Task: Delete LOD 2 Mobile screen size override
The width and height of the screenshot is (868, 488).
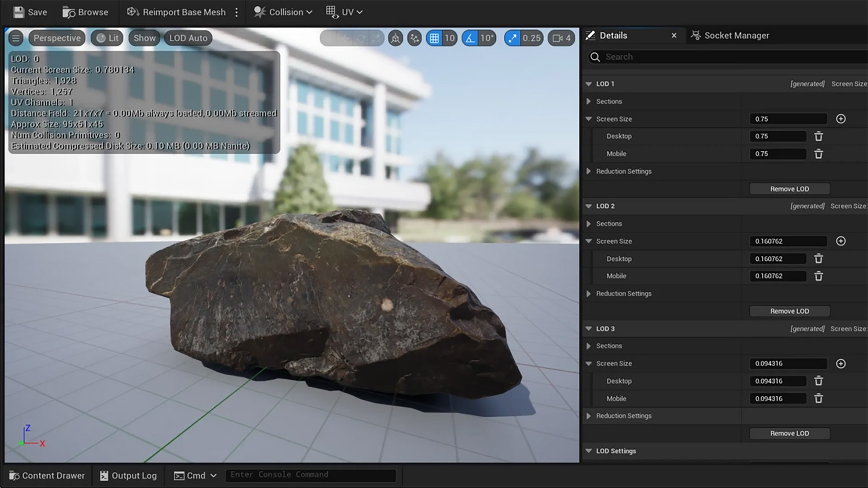Action: tap(818, 276)
